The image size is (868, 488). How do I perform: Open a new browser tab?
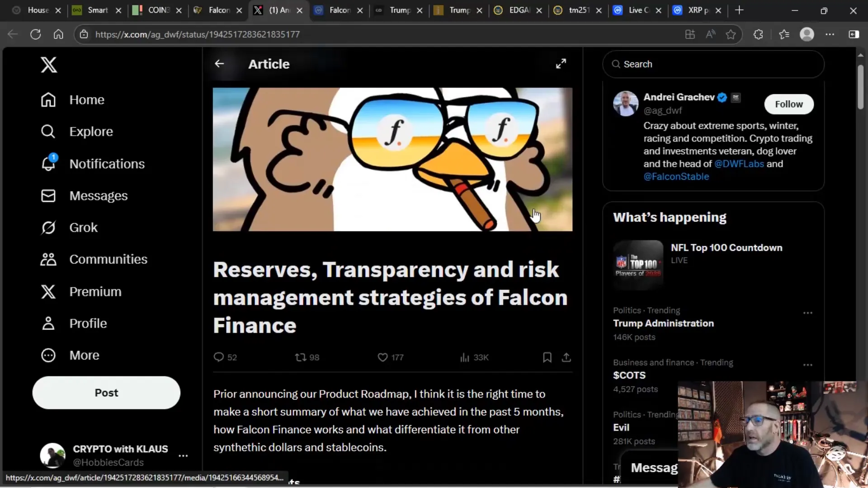coord(739,10)
